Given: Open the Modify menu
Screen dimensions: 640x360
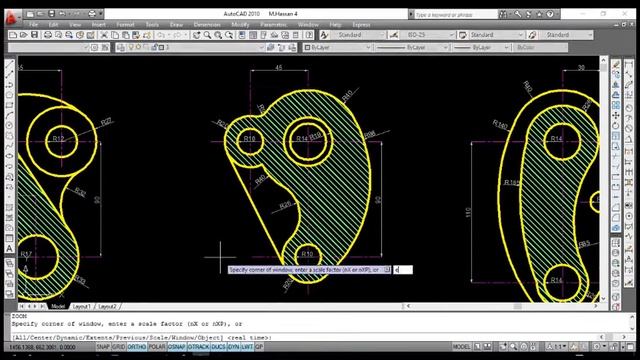Looking at the screenshot, I should (240, 24).
